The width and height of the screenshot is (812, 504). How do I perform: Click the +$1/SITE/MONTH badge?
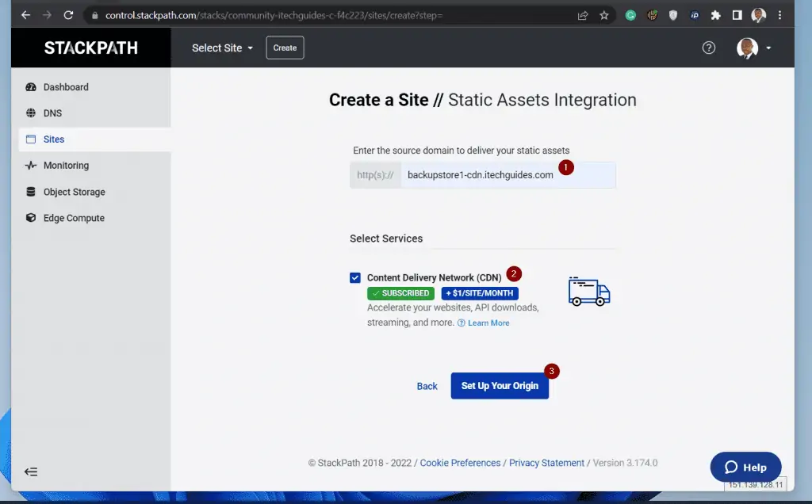pos(480,293)
